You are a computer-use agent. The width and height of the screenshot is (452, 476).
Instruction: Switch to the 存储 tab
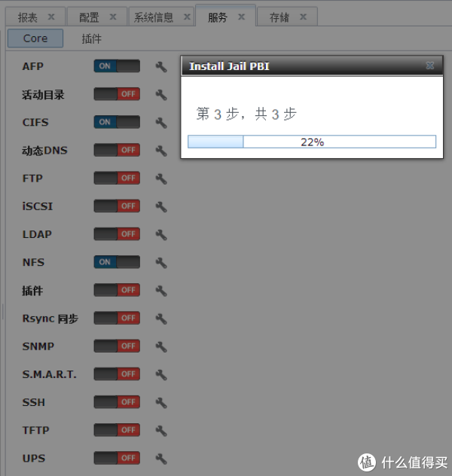point(279,17)
